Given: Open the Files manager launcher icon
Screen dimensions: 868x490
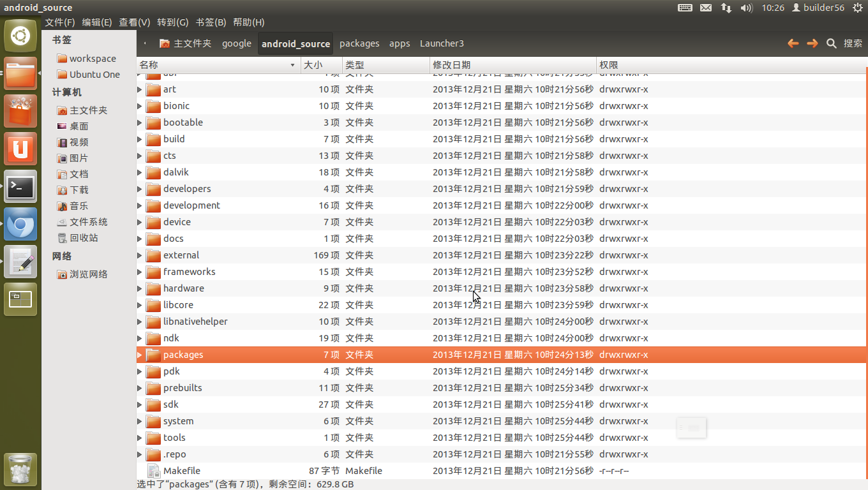Looking at the screenshot, I should coord(20,73).
